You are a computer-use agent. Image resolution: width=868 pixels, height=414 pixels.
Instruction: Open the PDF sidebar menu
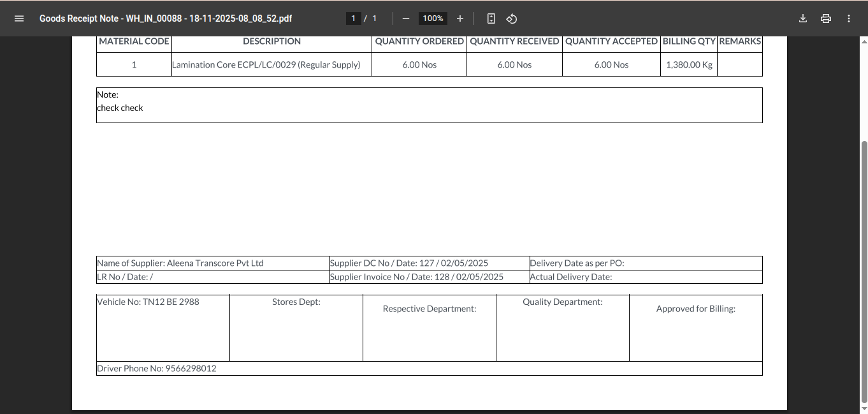(x=19, y=18)
